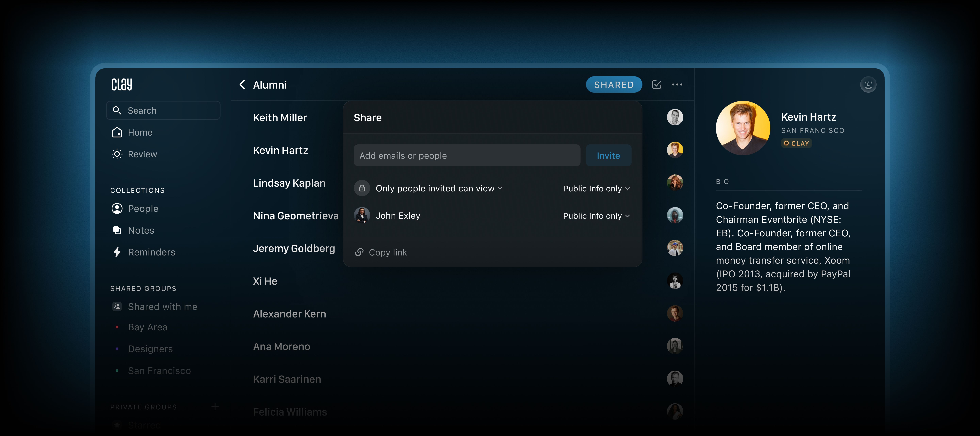The height and width of the screenshot is (436, 980).
Task: Open the three-dot more options menu
Action: [x=677, y=84]
